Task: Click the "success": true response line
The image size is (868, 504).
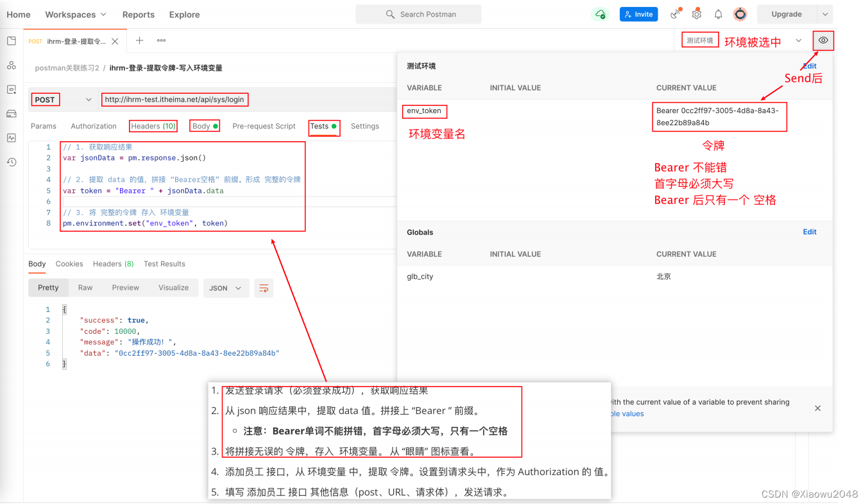Action: coord(114,320)
